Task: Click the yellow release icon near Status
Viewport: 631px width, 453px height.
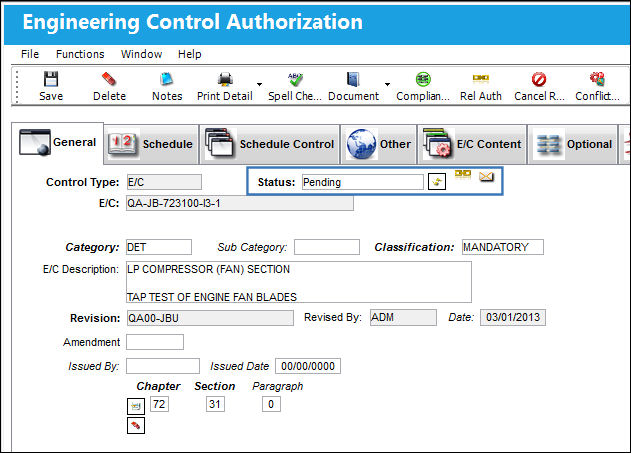Action: pos(463,174)
